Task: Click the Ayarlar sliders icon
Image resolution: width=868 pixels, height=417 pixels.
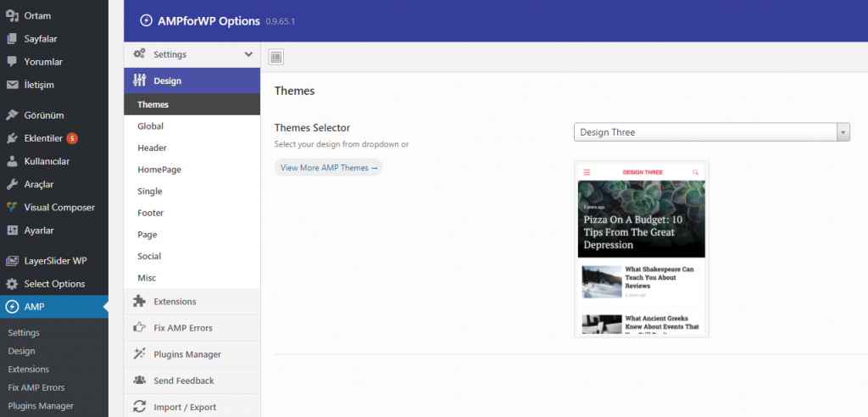Action: pyautogui.click(x=12, y=231)
